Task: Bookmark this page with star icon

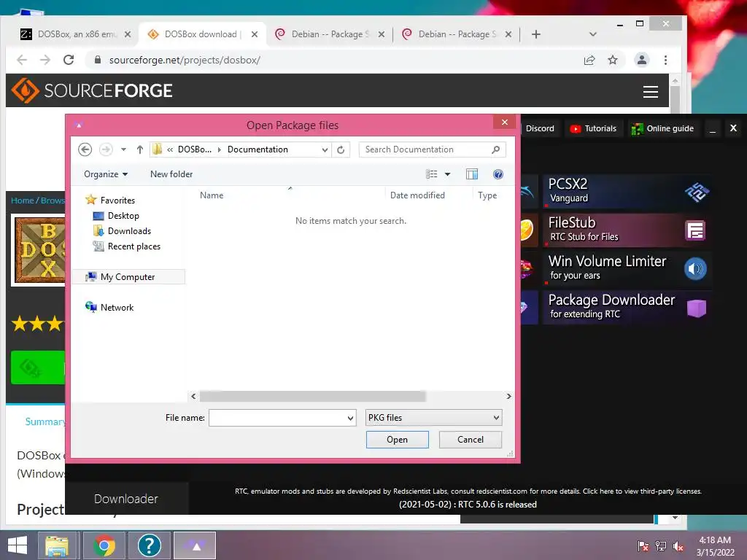Action: (x=613, y=60)
